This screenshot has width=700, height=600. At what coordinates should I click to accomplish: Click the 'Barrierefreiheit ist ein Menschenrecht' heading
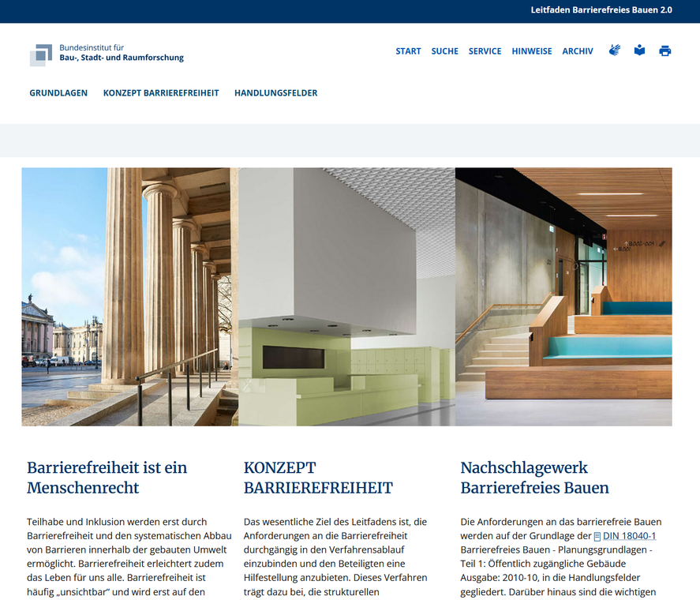tap(107, 478)
